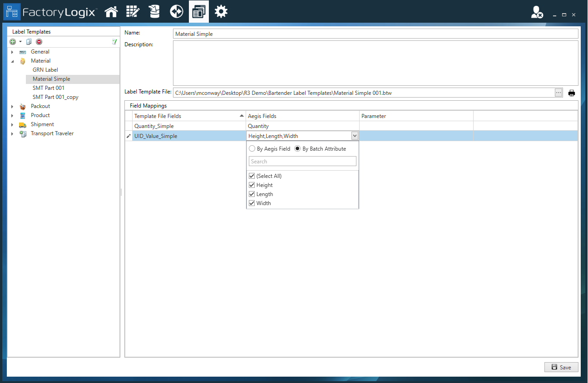Open the Aegis Fields dropdown for UID_Value_Simple
This screenshot has width=588, height=383.
(x=355, y=135)
